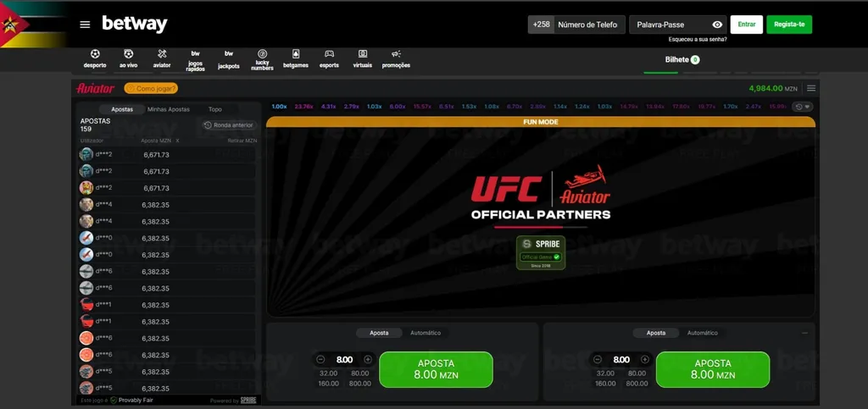The height and width of the screenshot is (409, 868).
Task: Open the aviator game link
Action: pos(162,58)
